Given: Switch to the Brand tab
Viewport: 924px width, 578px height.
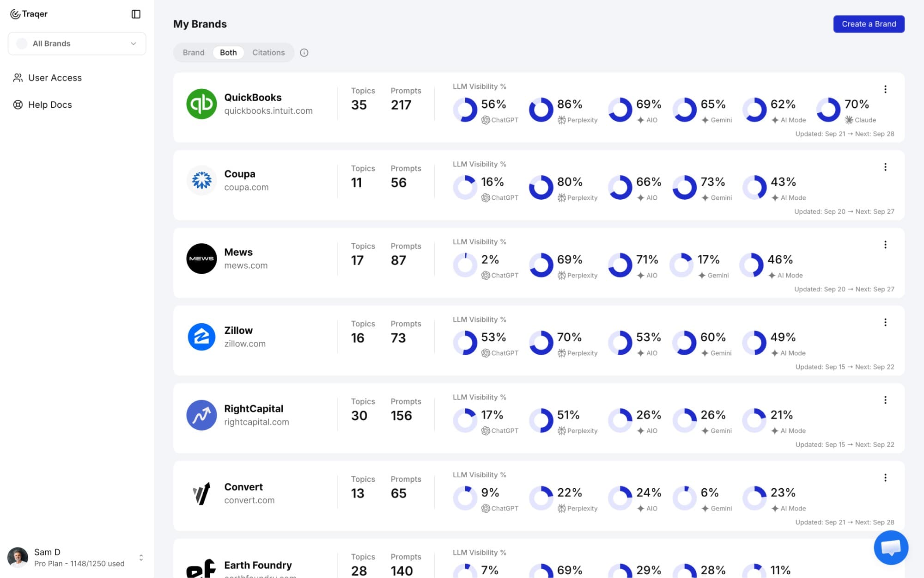Looking at the screenshot, I should 194,53.
